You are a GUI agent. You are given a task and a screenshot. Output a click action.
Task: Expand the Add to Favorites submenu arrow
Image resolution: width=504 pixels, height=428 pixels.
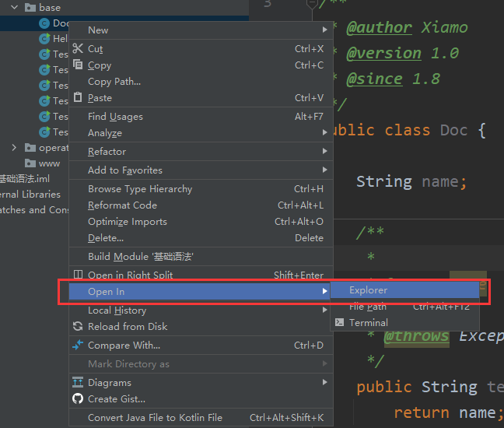[x=324, y=170]
